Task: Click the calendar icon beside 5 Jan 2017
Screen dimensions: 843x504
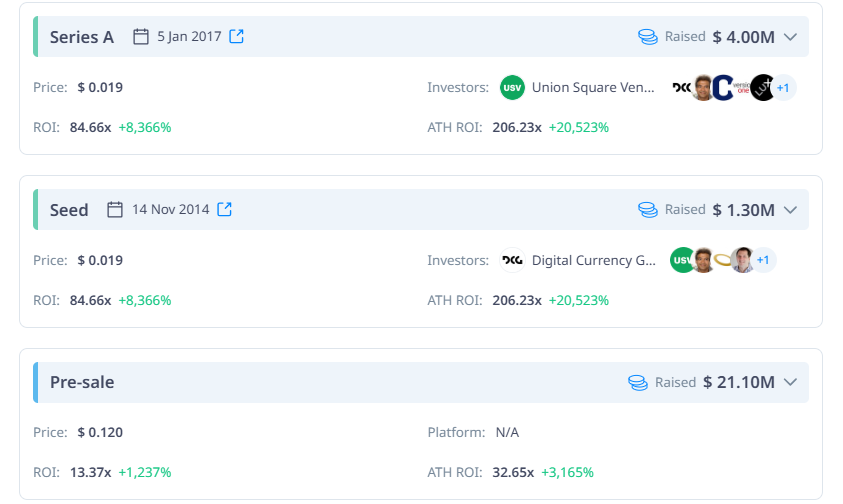Action: point(141,37)
